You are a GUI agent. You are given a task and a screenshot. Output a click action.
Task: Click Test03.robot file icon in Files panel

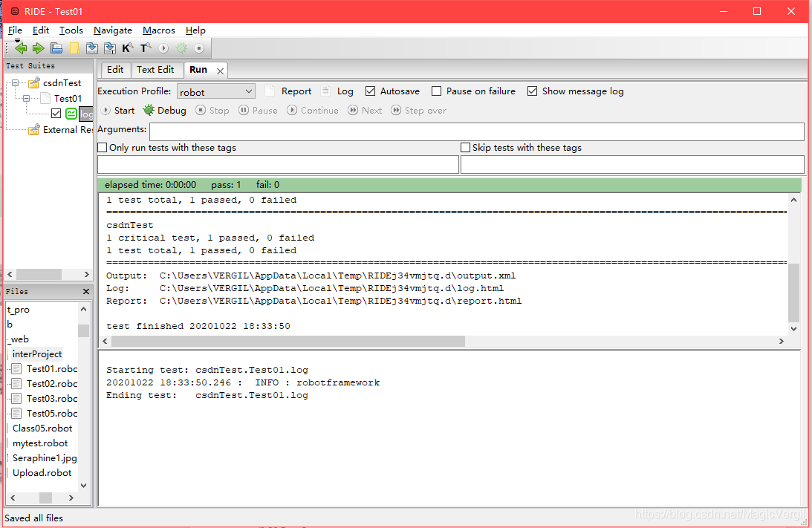(x=16, y=399)
